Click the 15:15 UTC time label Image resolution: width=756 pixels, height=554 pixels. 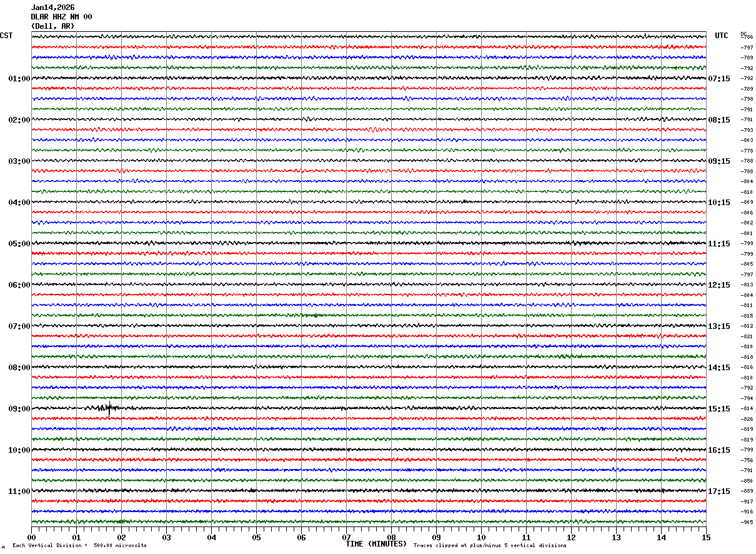(719, 409)
